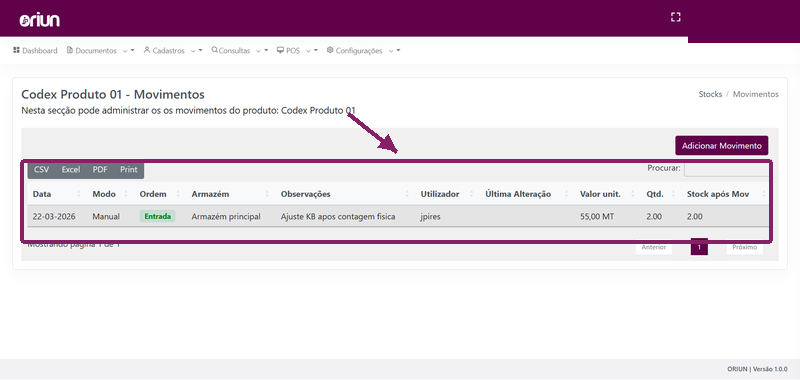
Task: Sort table by Qtd. column
Action: click(661, 194)
